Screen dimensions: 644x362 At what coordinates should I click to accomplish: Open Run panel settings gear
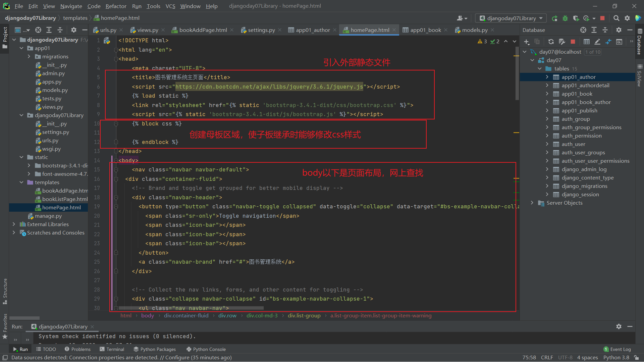pyautogui.click(x=619, y=326)
